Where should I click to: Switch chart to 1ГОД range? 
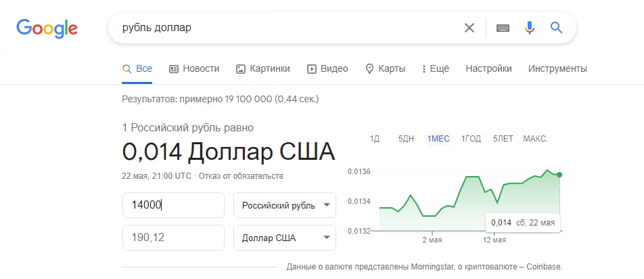(471, 139)
